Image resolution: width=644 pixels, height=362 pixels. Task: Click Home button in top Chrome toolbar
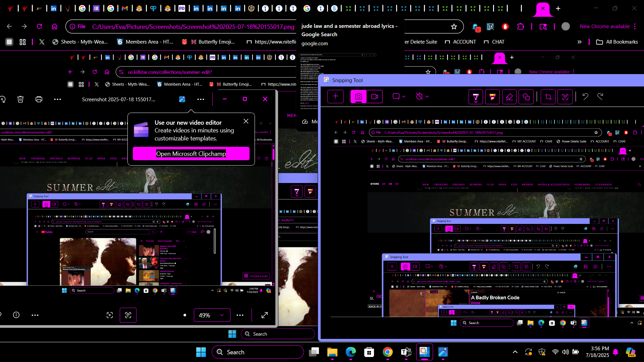[x=54, y=26]
